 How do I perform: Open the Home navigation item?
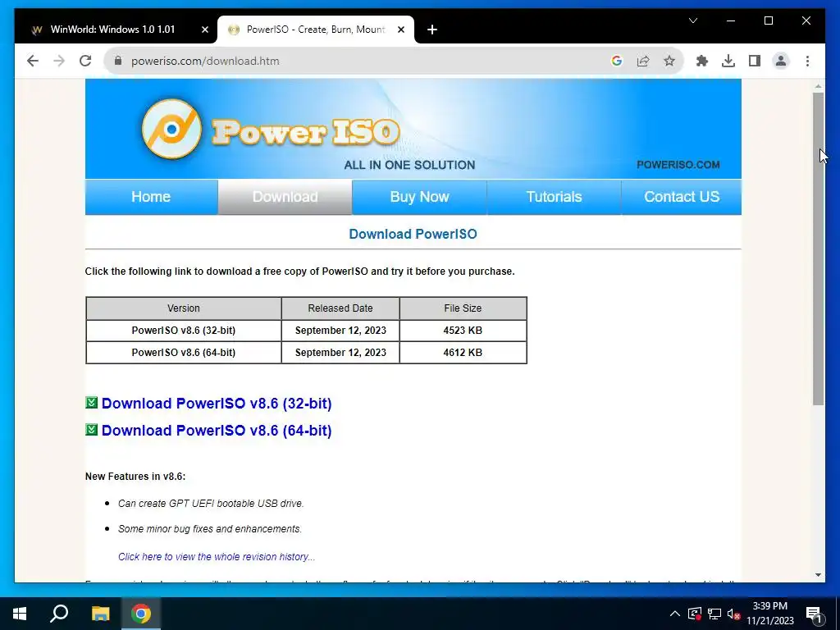point(151,197)
